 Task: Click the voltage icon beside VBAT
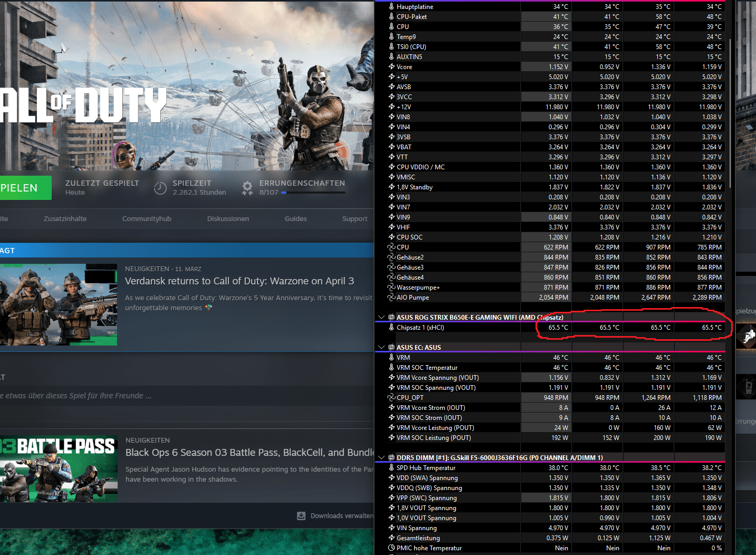coord(391,147)
